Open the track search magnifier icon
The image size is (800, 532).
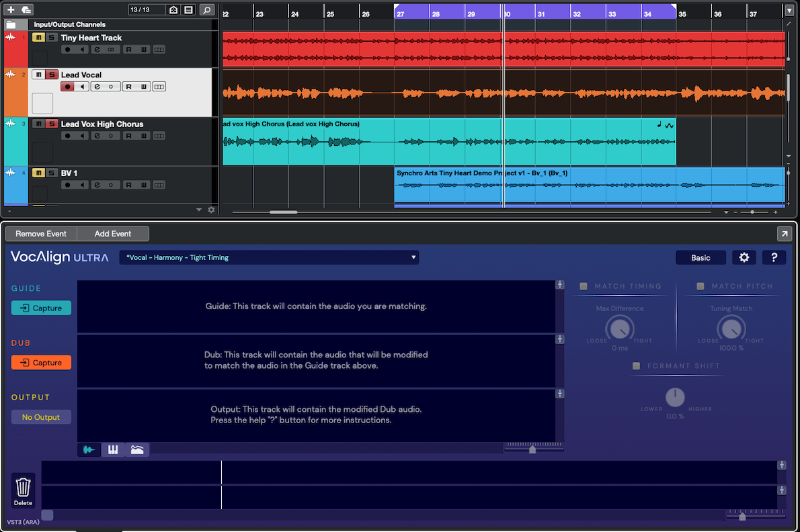[x=207, y=10]
